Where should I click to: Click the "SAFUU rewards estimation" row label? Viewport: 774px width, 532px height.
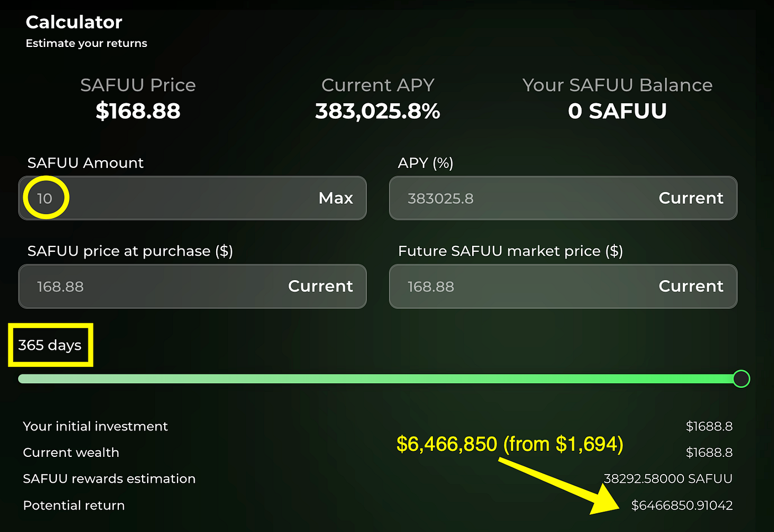tap(109, 479)
